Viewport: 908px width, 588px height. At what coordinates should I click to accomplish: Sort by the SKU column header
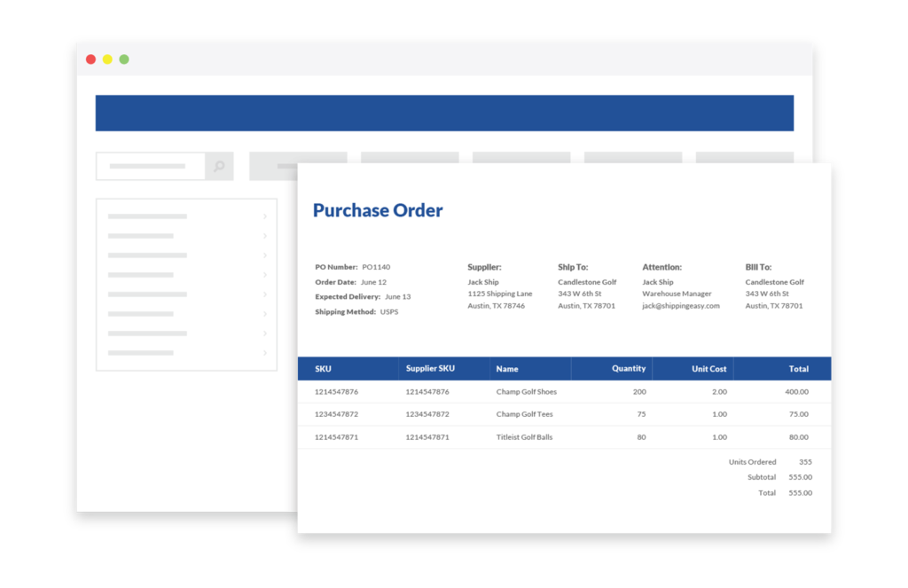(x=323, y=368)
